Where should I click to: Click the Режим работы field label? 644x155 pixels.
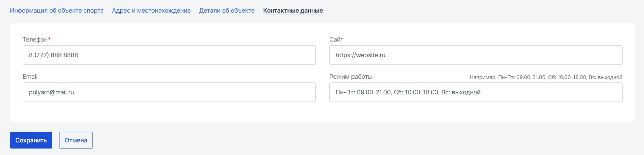pos(351,77)
